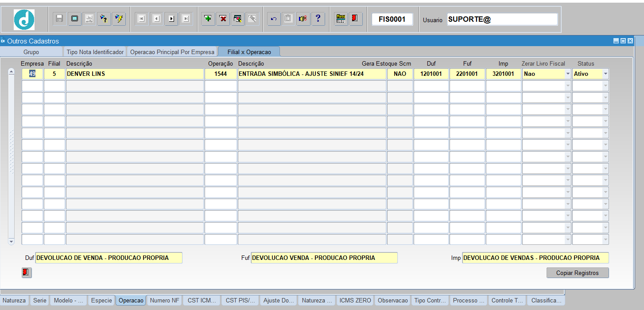This screenshot has height=310, width=644.
Task: Switch to CST ICM... bottom tab
Action: pyautogui.click(x=202, y=300)
